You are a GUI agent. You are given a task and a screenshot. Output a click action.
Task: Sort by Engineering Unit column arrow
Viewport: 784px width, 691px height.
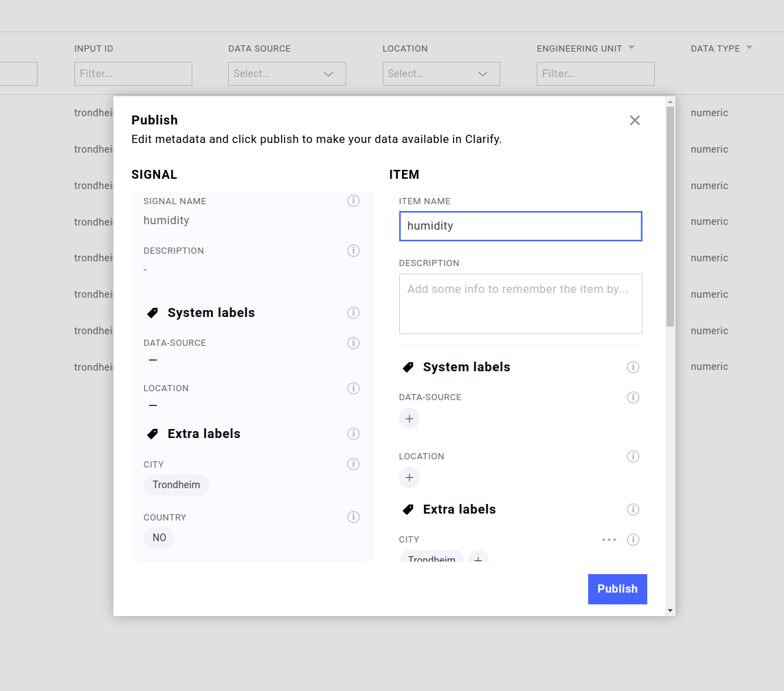[631, 47]
